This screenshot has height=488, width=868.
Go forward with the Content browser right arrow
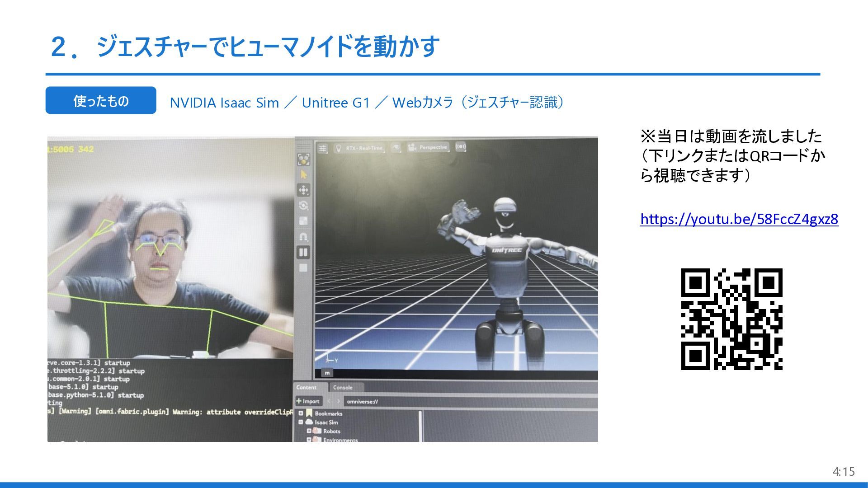pyautogui.click(x=338, y=401)
